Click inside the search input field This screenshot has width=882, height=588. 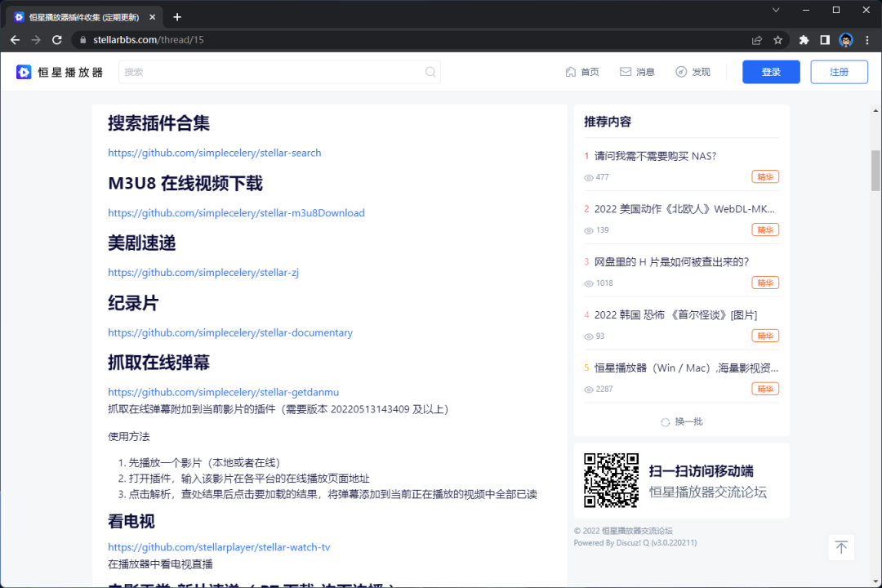click(245, 72)
